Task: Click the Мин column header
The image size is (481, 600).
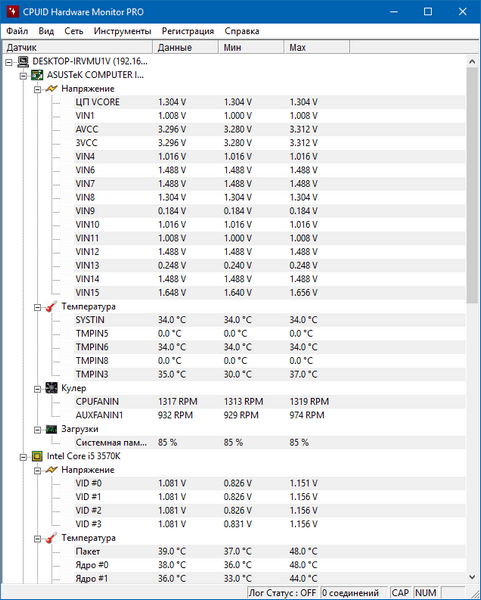Action: point(251,47)
